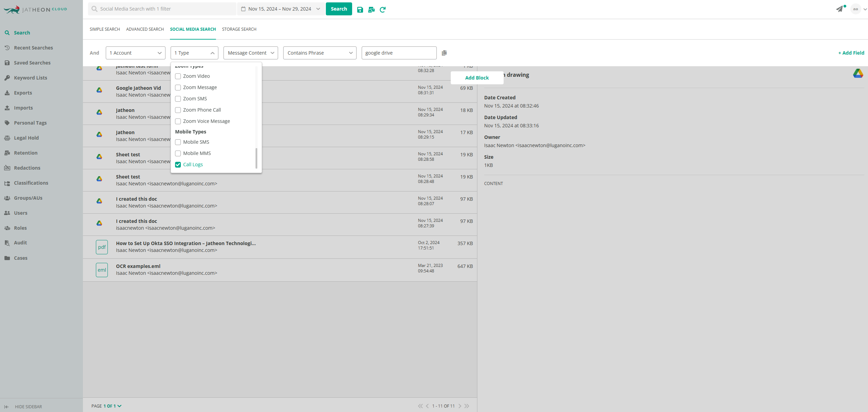The image size is (868, 412).
Task: Open Recent Searches in the sidebar
Action: click(33, 48)
